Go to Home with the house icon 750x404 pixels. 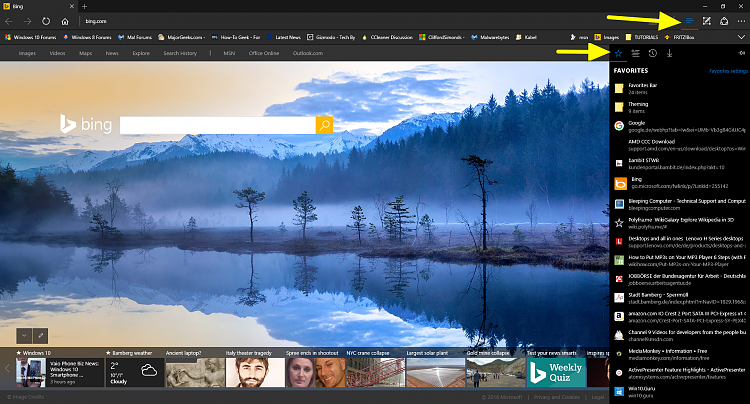[65, 21]
